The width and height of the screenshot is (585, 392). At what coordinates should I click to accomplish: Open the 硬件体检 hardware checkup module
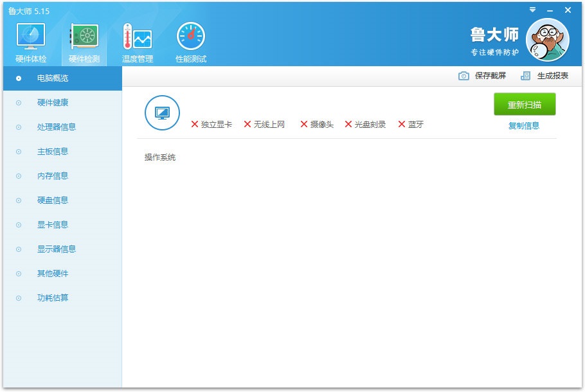30,39
